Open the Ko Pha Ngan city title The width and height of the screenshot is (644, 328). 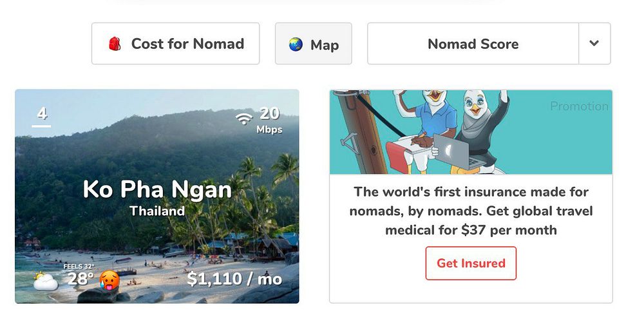[157, 189]
